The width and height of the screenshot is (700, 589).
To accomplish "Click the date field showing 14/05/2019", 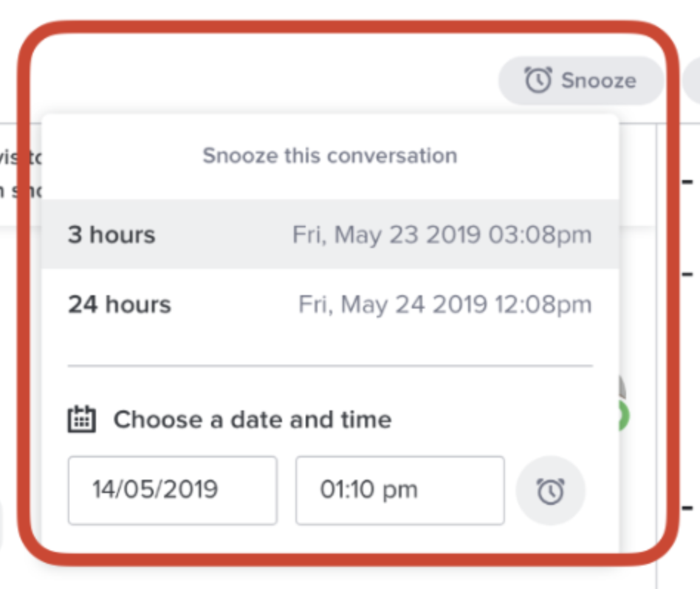I will (x=173, y=490).
